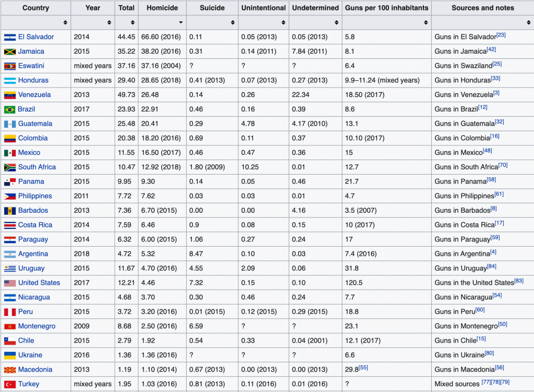This screenshot has height=392, width=534.
Task: Sort the Year column with its arrows
Action: (x=109, y=22)
